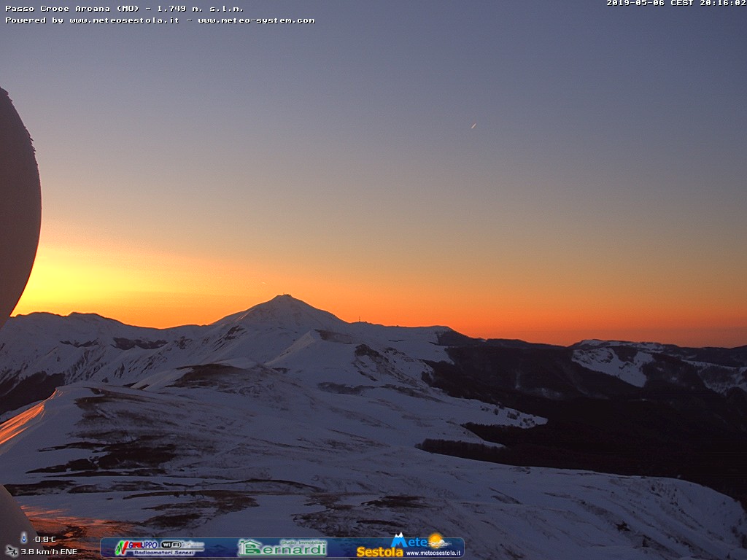This screenshot has width=747, height=560.
Task: Click the Gruppo Radioamatori Senesi logo
Action: coord(136,545)
